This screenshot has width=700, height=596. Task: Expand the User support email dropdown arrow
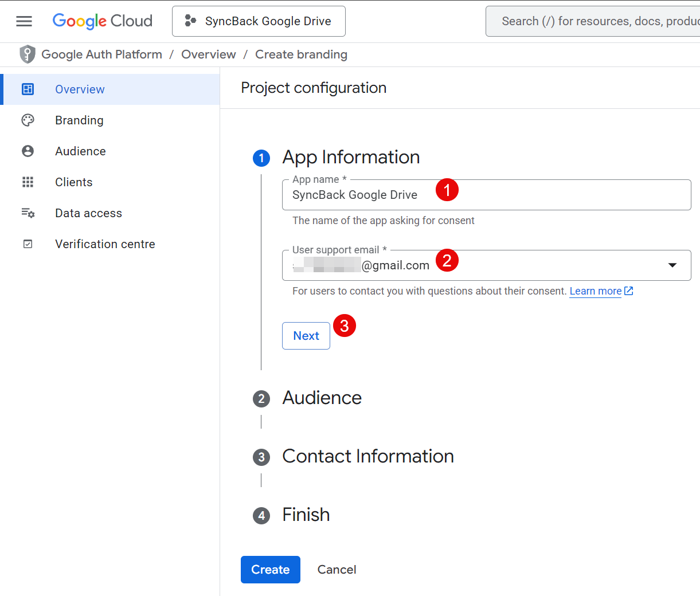point(672,265)
